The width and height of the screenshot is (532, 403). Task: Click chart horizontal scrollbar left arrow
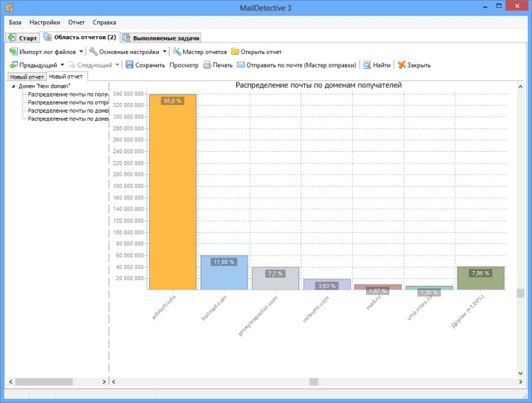113,382
